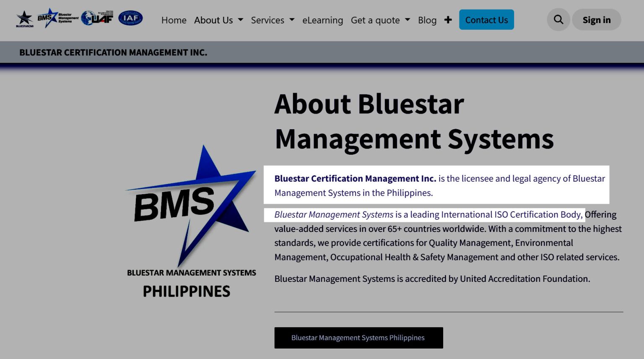The image size is (644, 359).
Task: Click the About Bluestar Management Systems heading
Action: [413, 121]
